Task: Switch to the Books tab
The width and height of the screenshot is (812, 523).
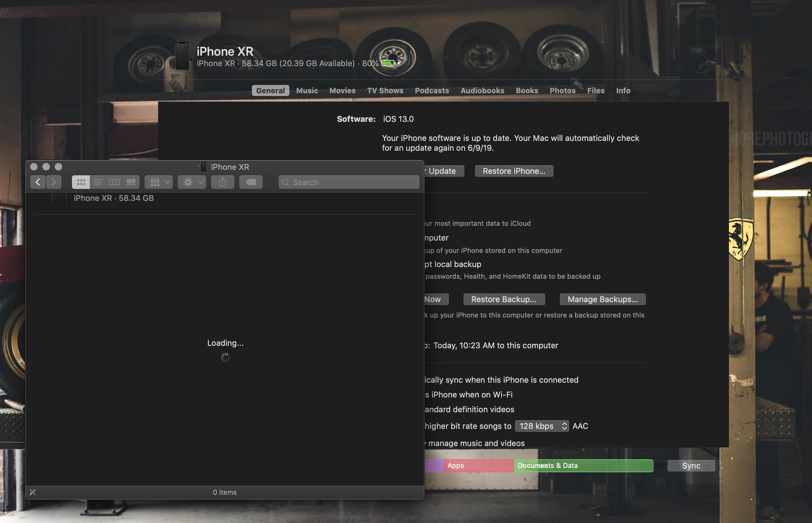Action: pos(527,90)
